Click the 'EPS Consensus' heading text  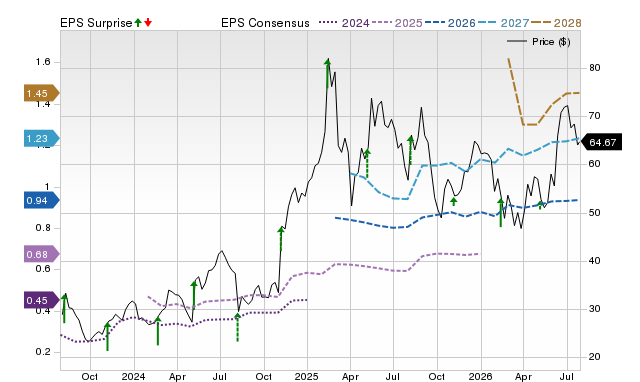pos(265,23)
